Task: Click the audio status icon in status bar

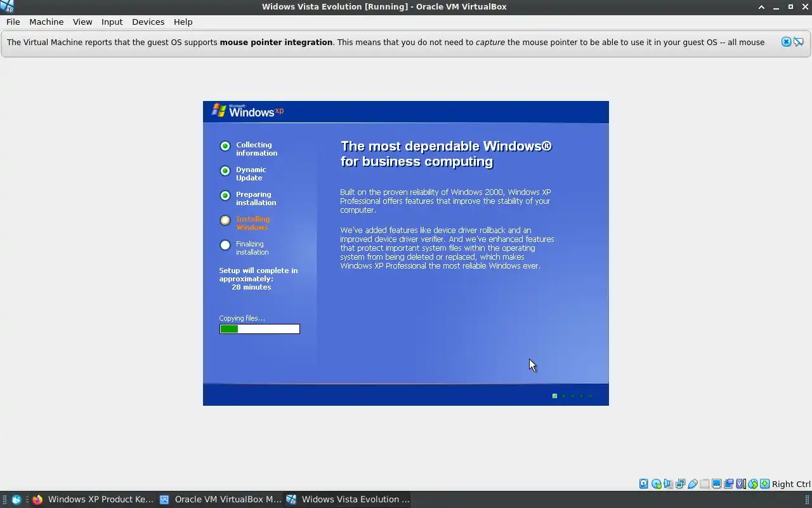Action: 668,484
